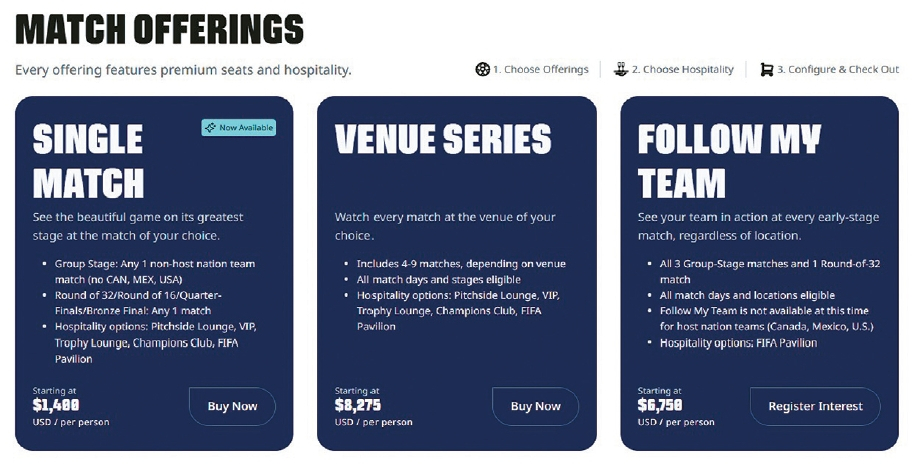Viewport: 916px width, 464px height.
Task: Click the soccer ball icon beside Choose Offerings
Action: (483, 70)
